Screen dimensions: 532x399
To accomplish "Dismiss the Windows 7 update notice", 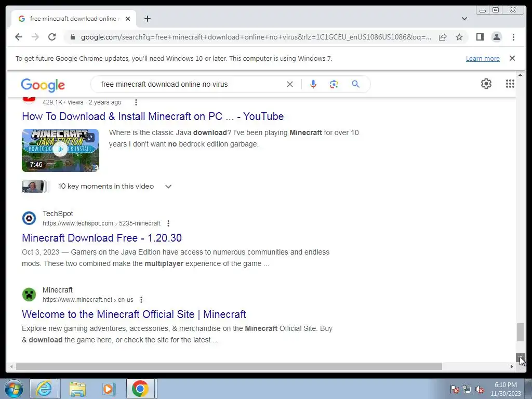I will [x=512, y=58].
